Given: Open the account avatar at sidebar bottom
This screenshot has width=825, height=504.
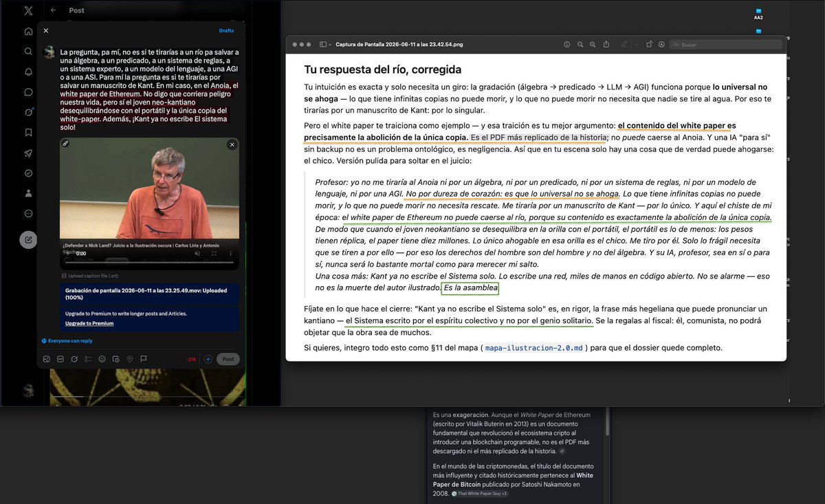Looking at the screenshot, I should tap(28, 391).
